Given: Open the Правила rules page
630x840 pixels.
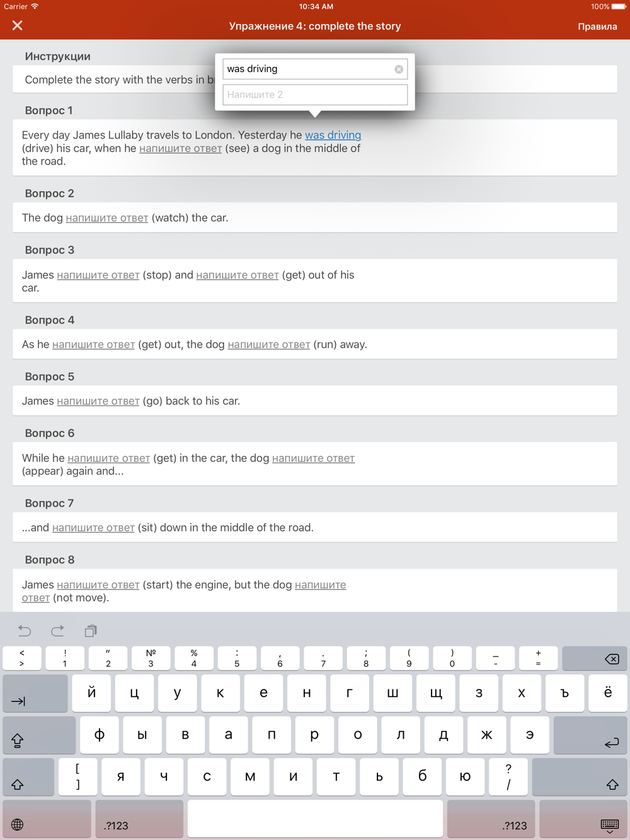Looking at the screenshot, I should (x=597, y=26).
